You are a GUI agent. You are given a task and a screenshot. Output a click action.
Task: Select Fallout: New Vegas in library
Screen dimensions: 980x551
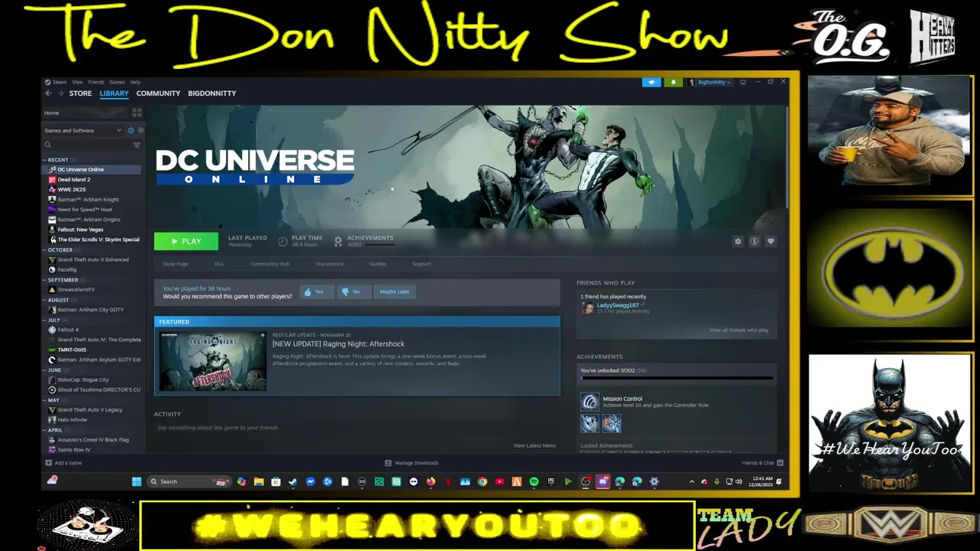[x=80, y=230]
